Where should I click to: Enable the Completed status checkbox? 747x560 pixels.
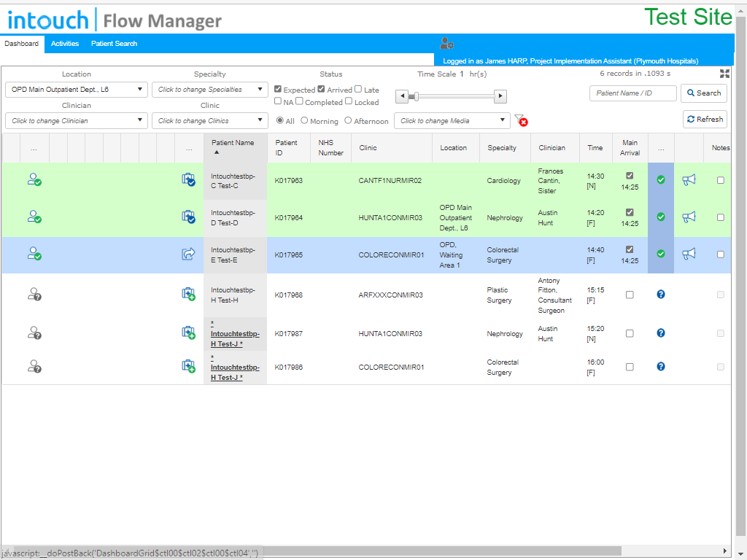point(299,101)
